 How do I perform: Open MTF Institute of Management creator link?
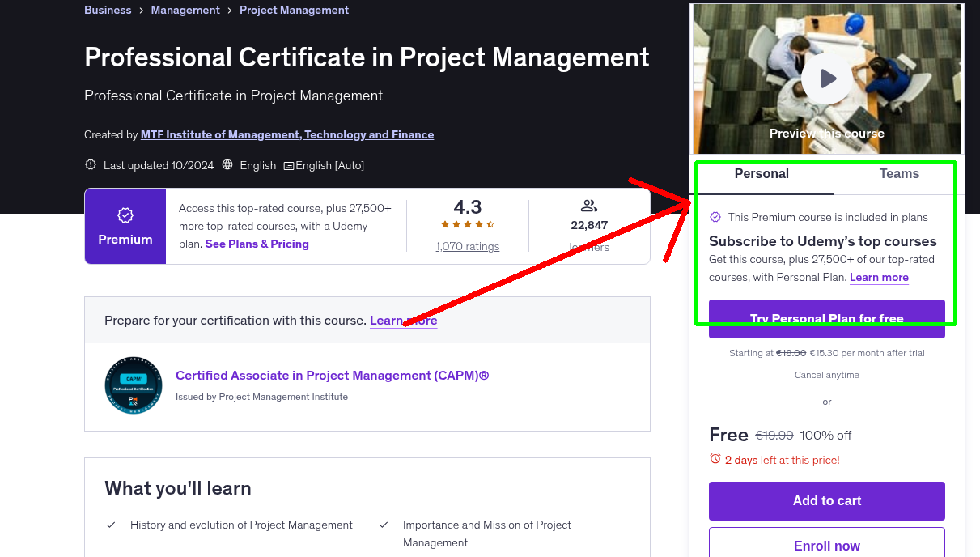(x=287, y=134)
